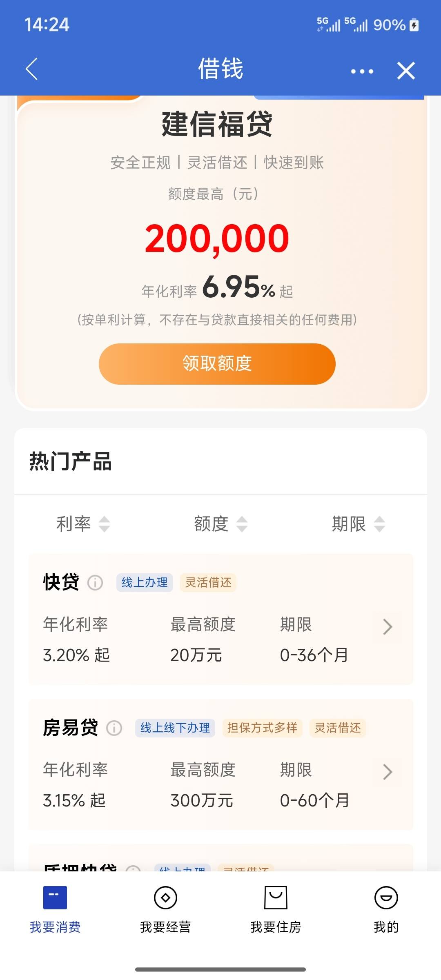The image size is (441, 980).
Task: Tap the 200,000 credit limit amount
Action: click(217, 239)
